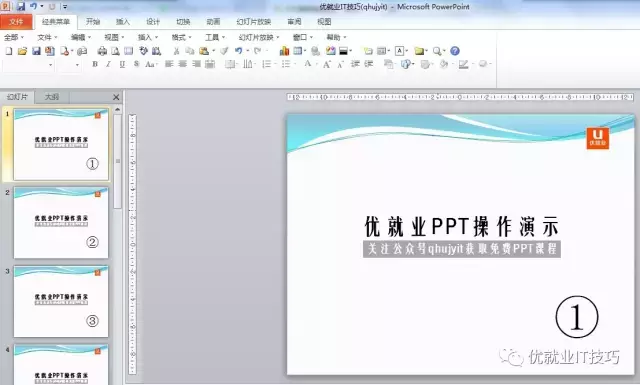
Task: Click the Increase Font Size icon
Action: 327,64
